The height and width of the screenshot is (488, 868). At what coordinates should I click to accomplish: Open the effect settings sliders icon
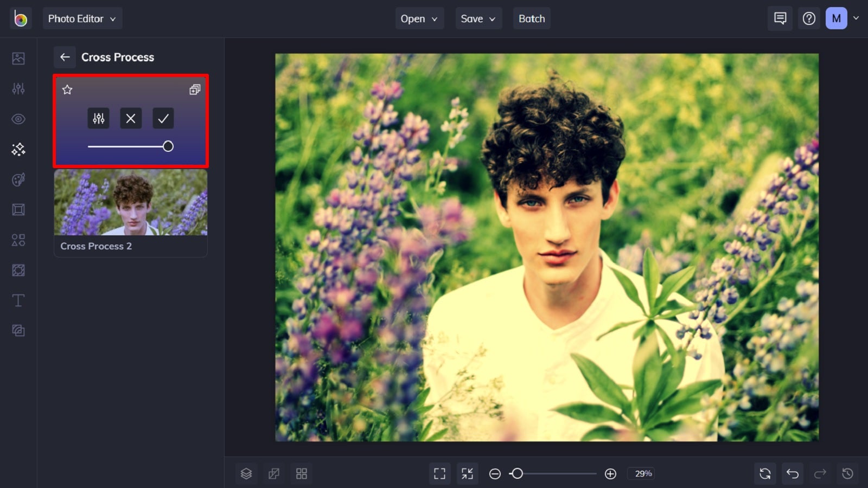[x=98, y=118]
